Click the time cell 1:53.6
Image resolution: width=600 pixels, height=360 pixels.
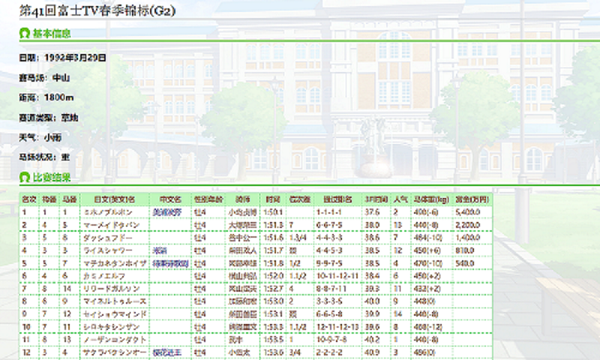(273, 352)
